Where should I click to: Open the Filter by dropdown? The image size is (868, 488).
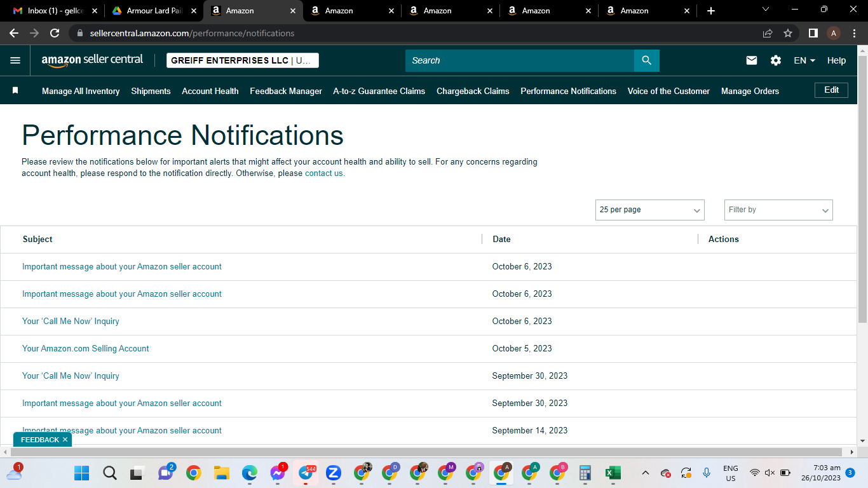pos(778,210)
